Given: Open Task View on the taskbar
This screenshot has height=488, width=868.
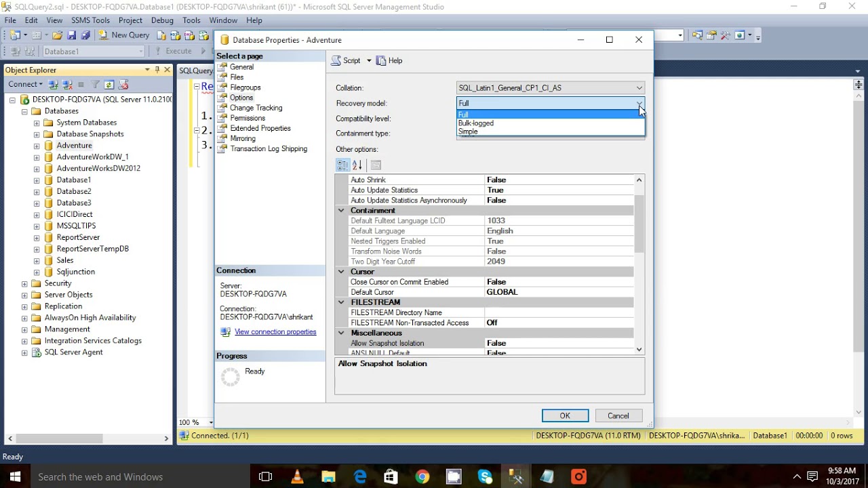Looking at the screenshot, I should click(266, 477).
